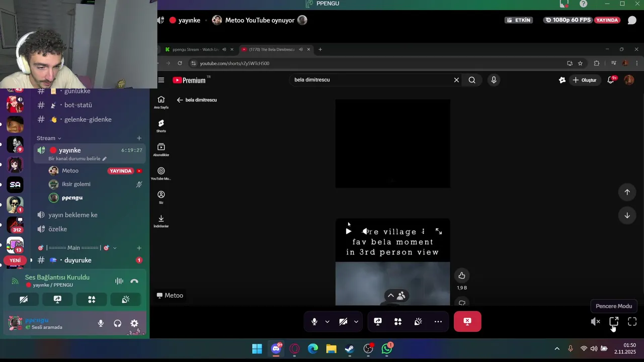The height and width of the screenshot is (362, 644).
Task: Enter fullscreen mode for the stream
Action: point(632,322)
